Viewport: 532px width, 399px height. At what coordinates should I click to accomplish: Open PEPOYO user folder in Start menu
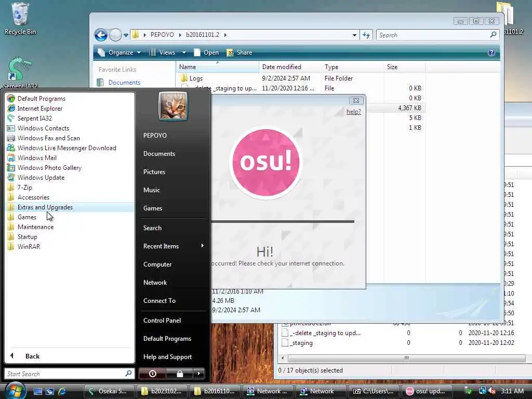click(x=155, y=136)
